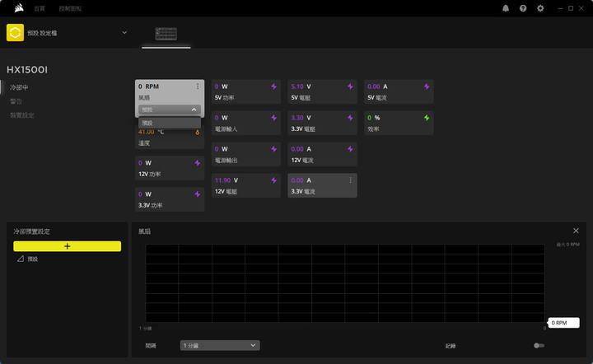
Task: Collapse the fan card 預設 dropdown
Action: coord(170,110)
